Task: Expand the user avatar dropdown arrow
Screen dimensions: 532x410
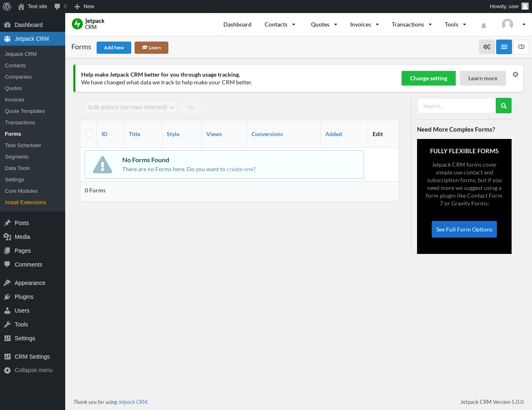Action: pos(524,24)
